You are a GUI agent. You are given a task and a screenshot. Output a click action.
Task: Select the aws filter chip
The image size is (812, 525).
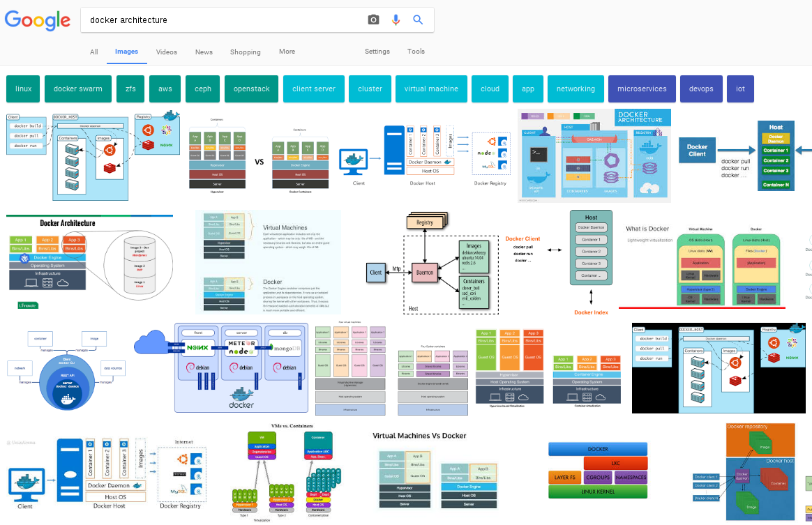pos(165,89)
